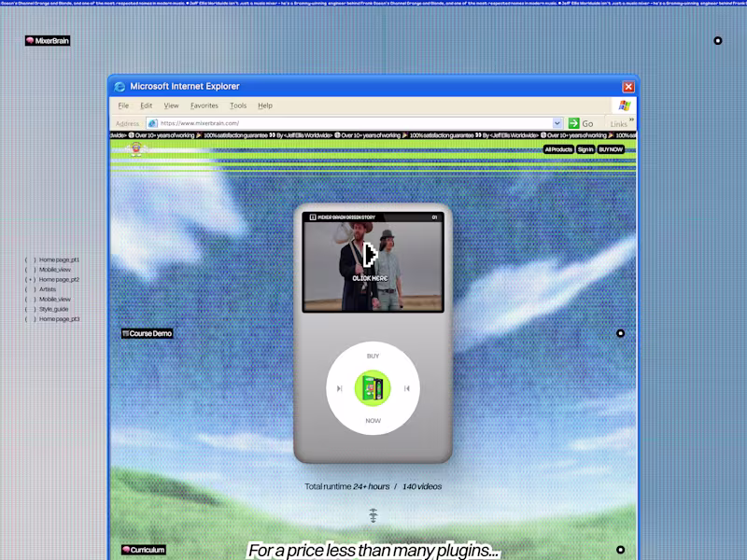Click the Internet Explorer logo in title bar
Viewport: 747px width, 560px height.
(120, 87)
